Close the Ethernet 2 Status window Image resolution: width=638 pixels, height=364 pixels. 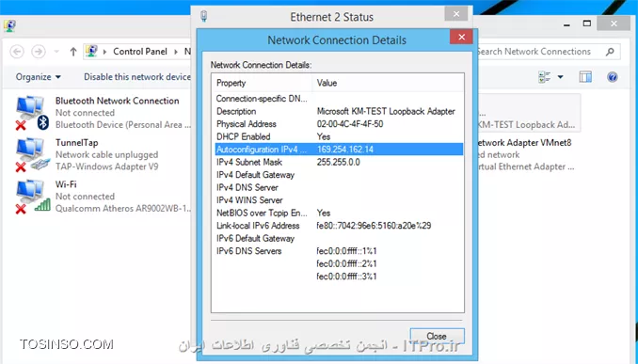coord(456,14)
